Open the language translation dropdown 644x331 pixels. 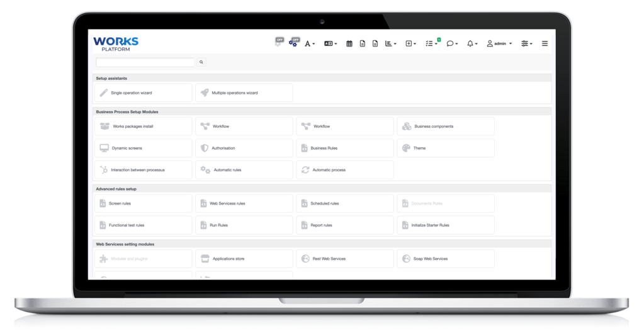[330, 43]
